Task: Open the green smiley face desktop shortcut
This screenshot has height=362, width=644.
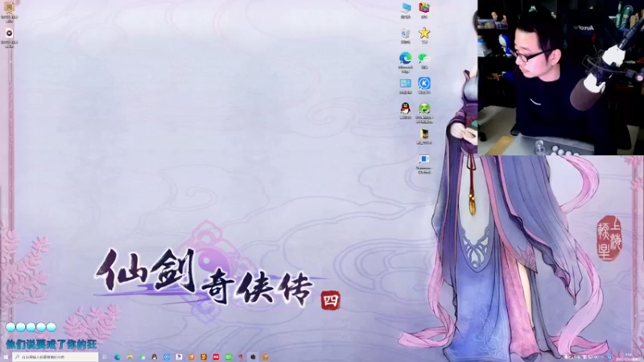Action: 424,113
